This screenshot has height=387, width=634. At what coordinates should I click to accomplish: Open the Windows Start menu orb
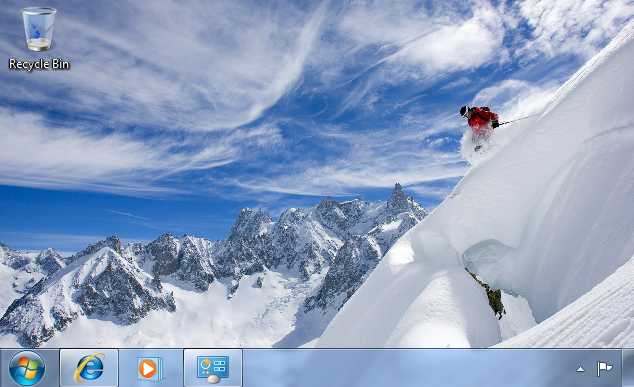(x=27, y=368)
